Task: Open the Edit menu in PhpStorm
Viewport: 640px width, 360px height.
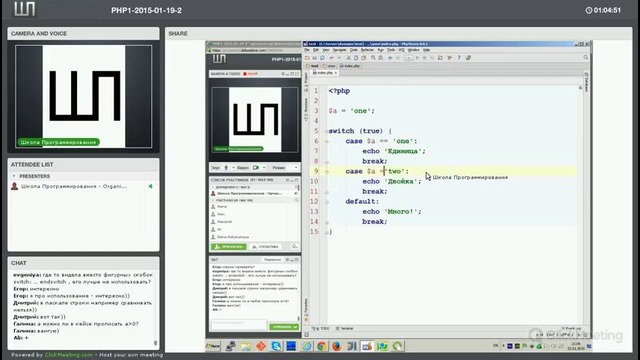Action: (x=316, y=50)
